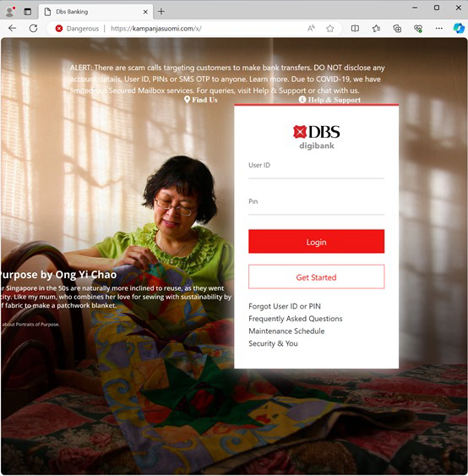Open the favorites list icon
This screenshot has height=476, width=468.
point(376,29)
